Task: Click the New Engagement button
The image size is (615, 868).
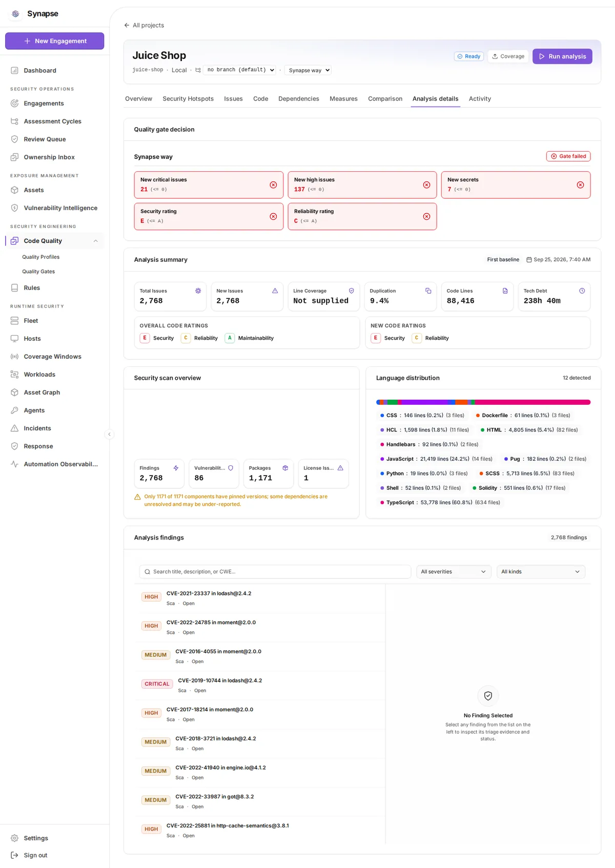Action: coord(54,41)
